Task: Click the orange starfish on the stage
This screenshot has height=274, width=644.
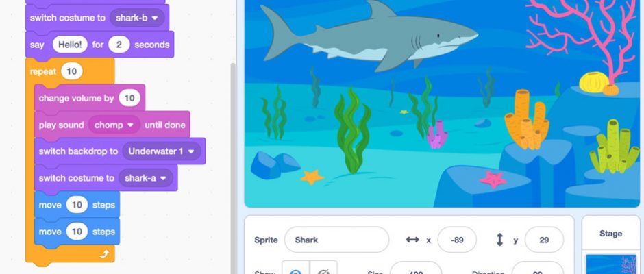Action: click(x=312, y=177)
